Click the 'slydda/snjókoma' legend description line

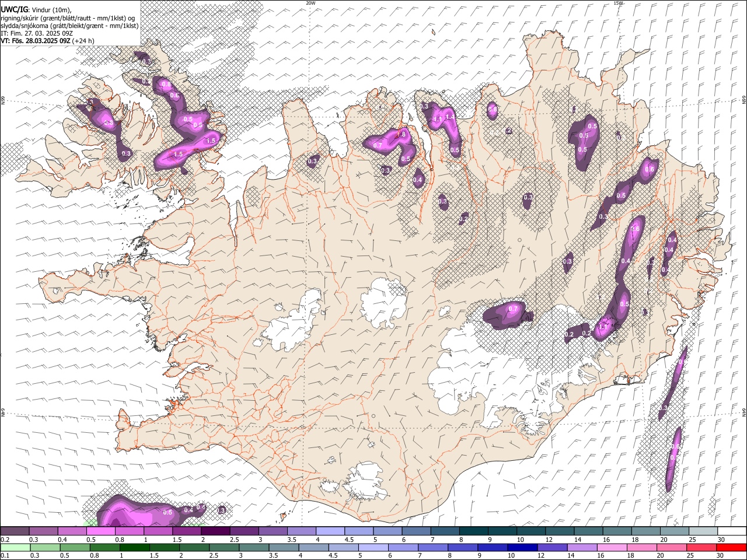[70, 26]
